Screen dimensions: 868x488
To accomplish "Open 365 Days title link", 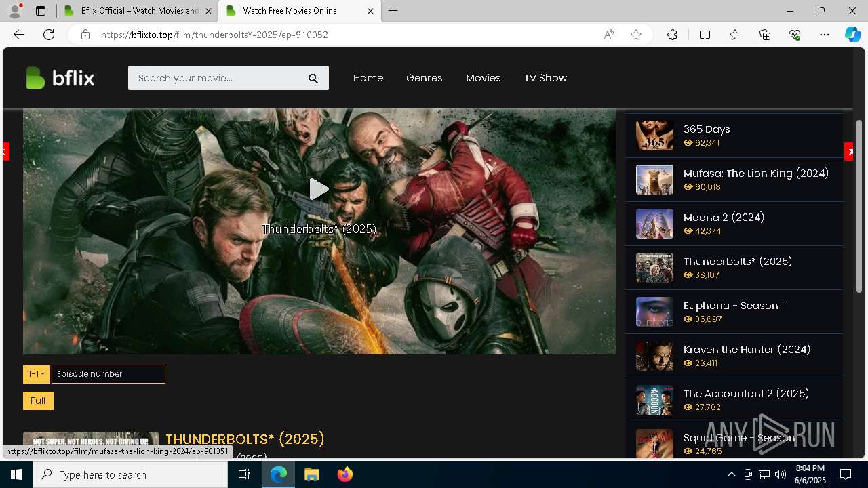I will (x=707, y=129).
